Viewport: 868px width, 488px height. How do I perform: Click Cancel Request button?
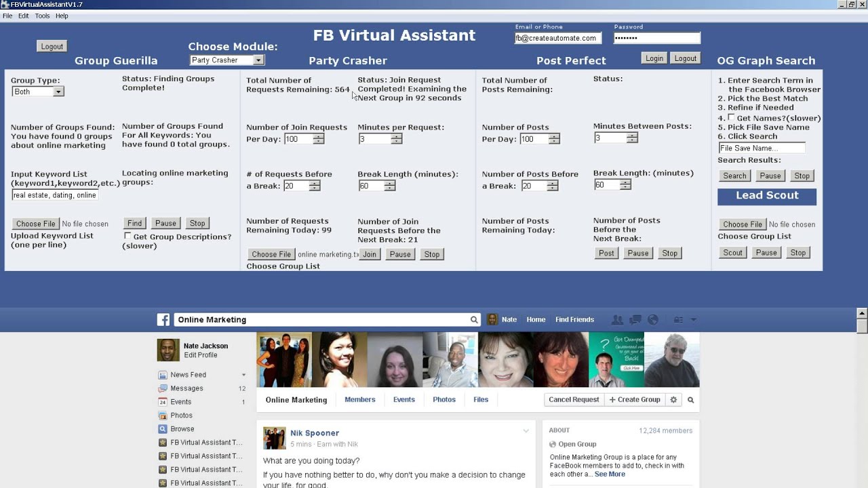point(574,400)
